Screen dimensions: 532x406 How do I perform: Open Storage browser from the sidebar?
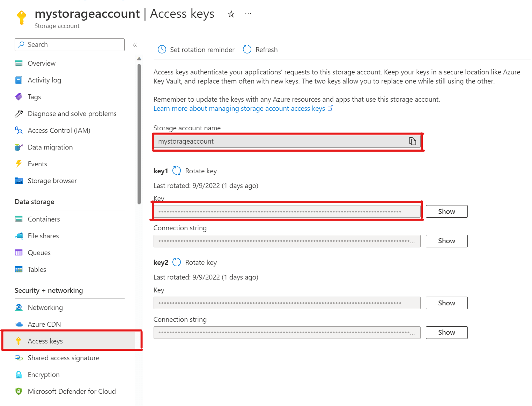pos(52,181)
